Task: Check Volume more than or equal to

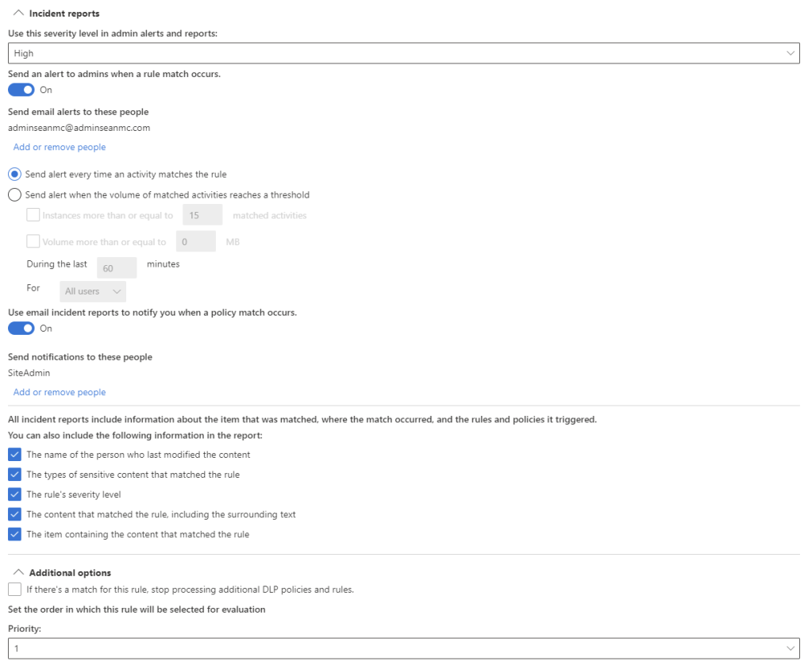Action: click(33, 241)
